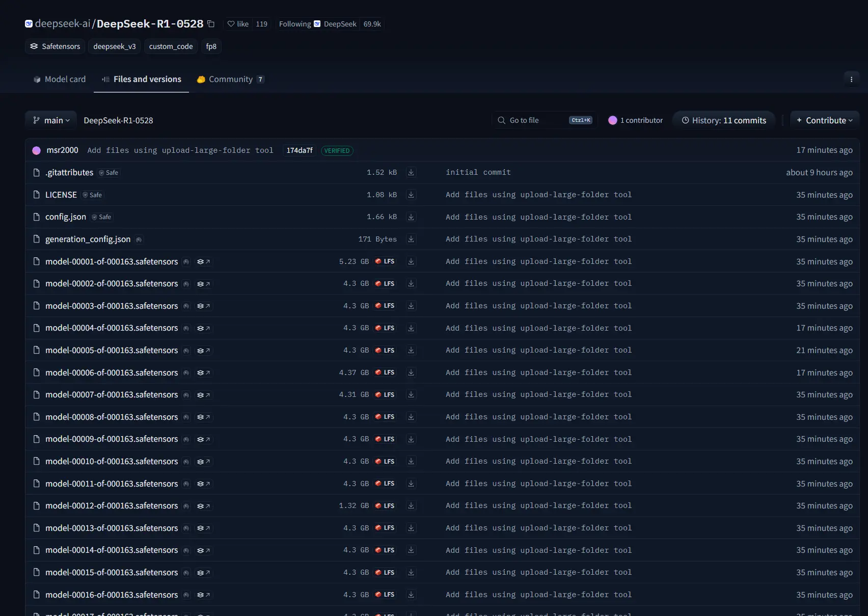Image resolution: width=868 pixels, height=616 pixels.
Task: Open safetensors viewer for model-00012 file
Action: (203, 506)
